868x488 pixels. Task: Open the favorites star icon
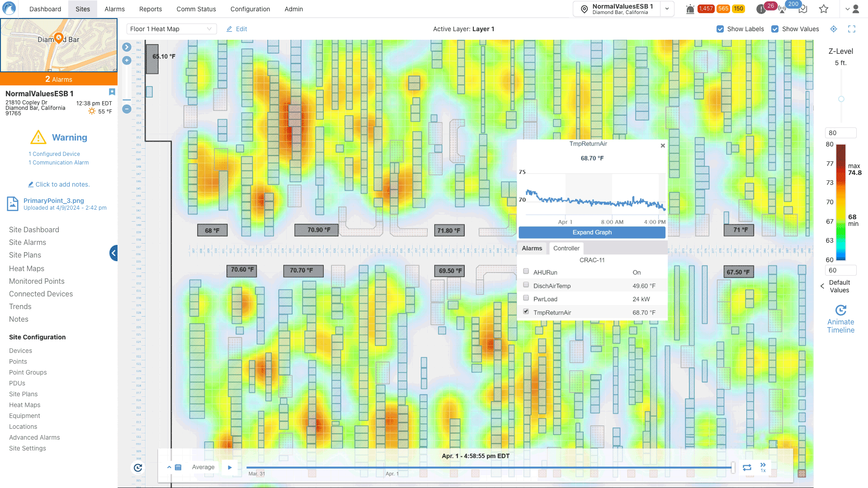[x=824, y=9]
